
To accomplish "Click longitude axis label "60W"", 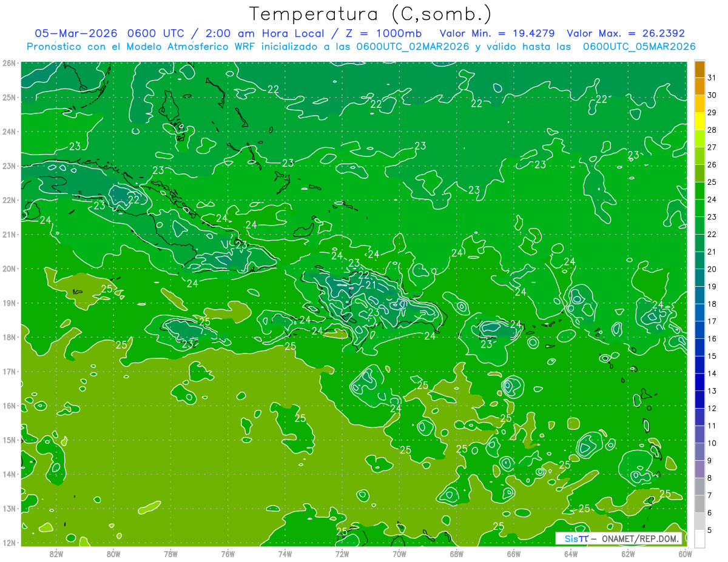I will click(x=686, y=554).
